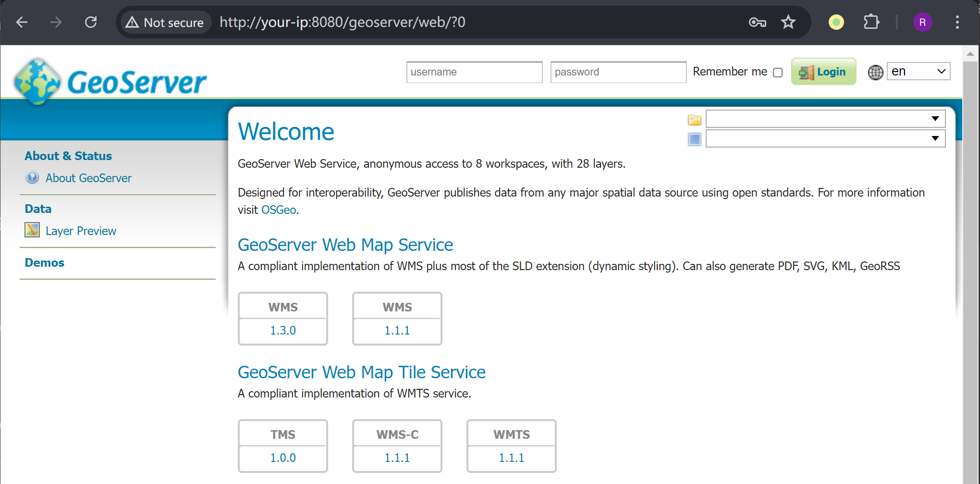Click the GeoServer globe logo
The image size is (980, 484).
coord(37,81)
